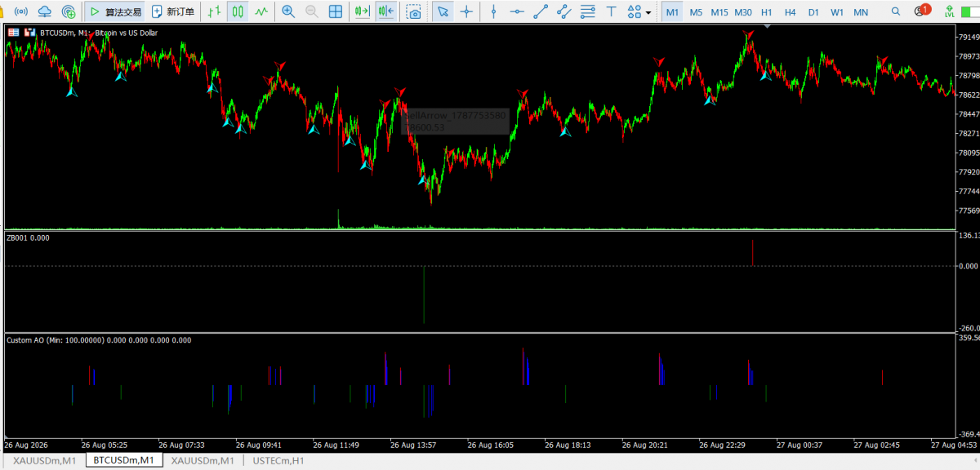Select the BTCUSDm,M1 chart tab

pos(125,461)
